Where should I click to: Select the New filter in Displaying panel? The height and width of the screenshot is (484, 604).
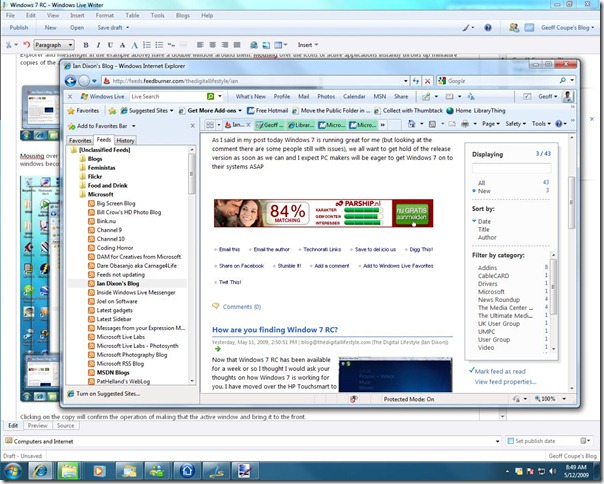(x=484, y=190)
